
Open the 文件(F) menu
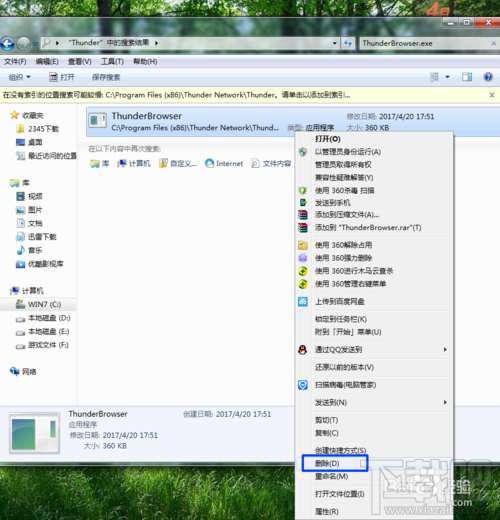click(15, 62)
